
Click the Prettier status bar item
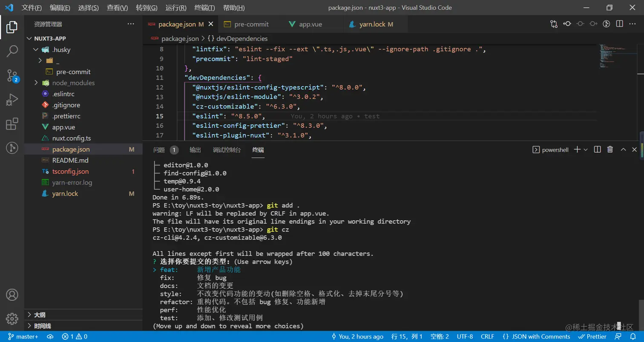point(592,336)
